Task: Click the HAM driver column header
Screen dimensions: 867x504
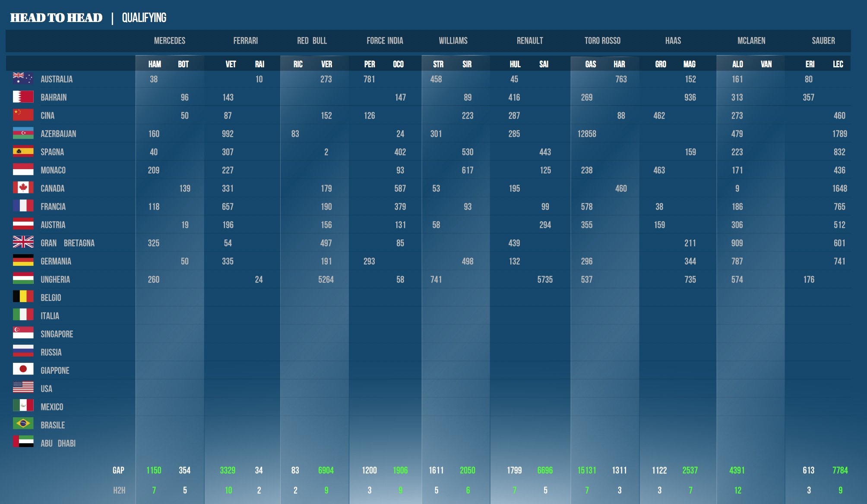Action: coord(155,64)
